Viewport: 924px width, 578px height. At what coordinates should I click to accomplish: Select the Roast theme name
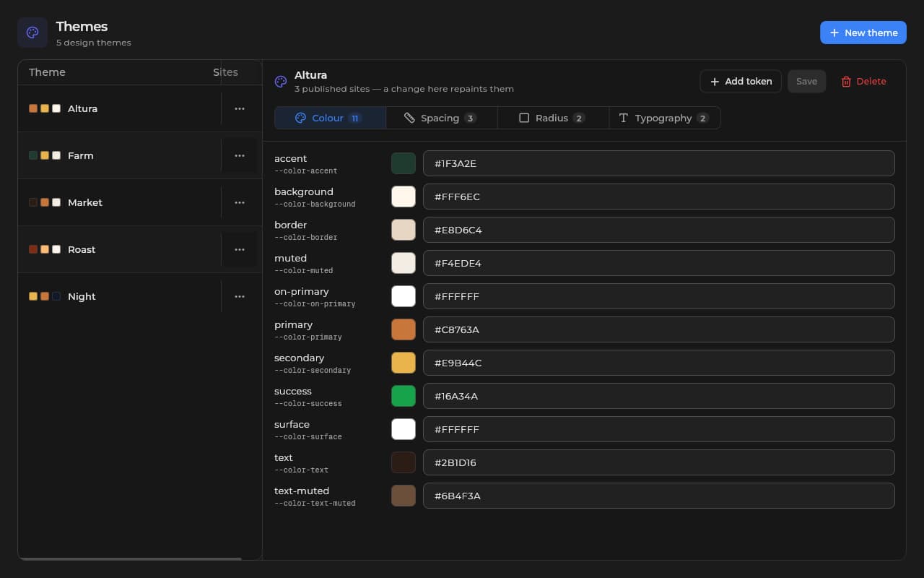point(82,249)
